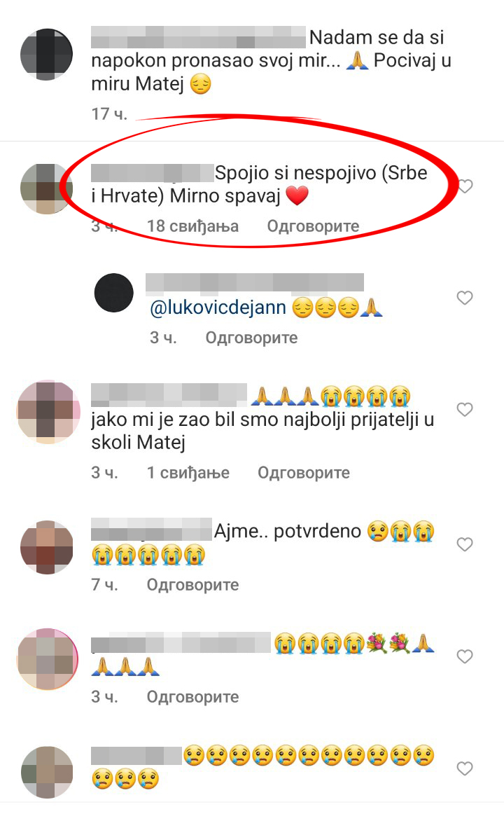This screenshot has width=504, height=814.
Task: View the 1 свиђање like count
Action: pyautogui.click(x=188, y=472)
